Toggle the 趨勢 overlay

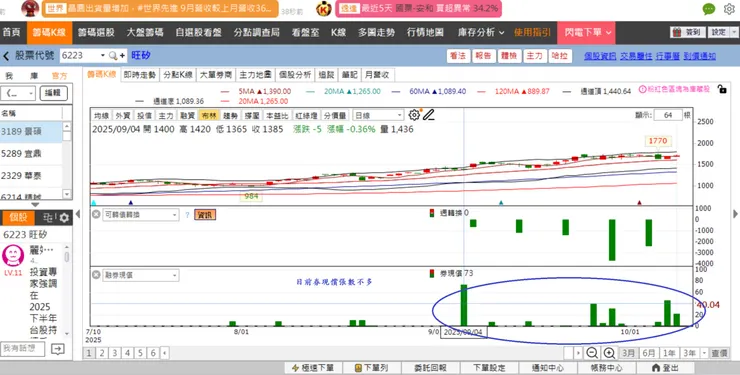coord(230,116)
